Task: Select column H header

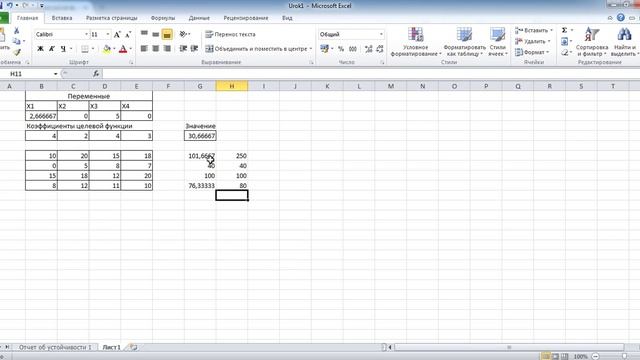Action: pyautogui.click(x=232, y=86)
